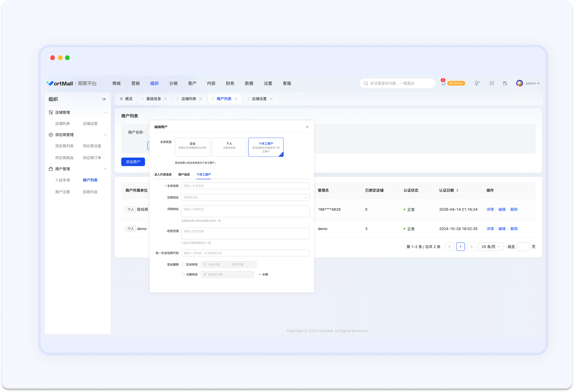Choose 企业 as 主体类型

pos(192,147)
